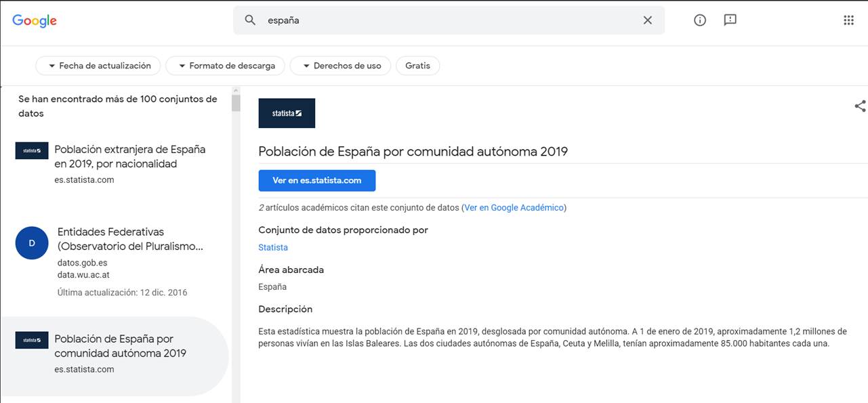Expand the Formato de descarga dropdown
The height and width of the screenshot is (403, 868).
(225, 66)
